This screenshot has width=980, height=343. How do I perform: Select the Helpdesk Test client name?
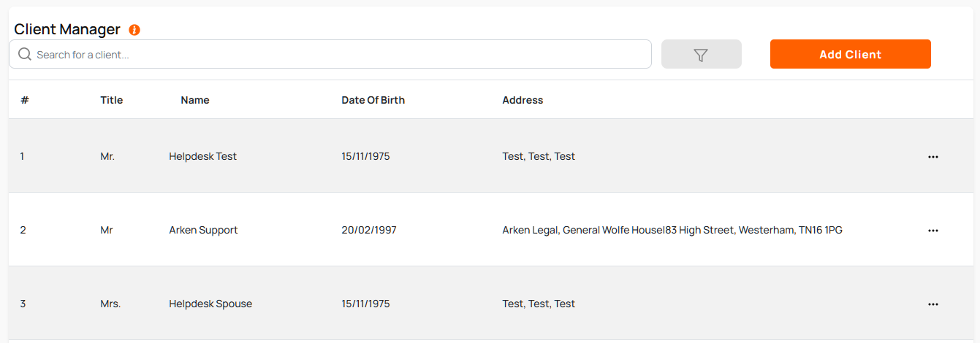tap(202, 156)
